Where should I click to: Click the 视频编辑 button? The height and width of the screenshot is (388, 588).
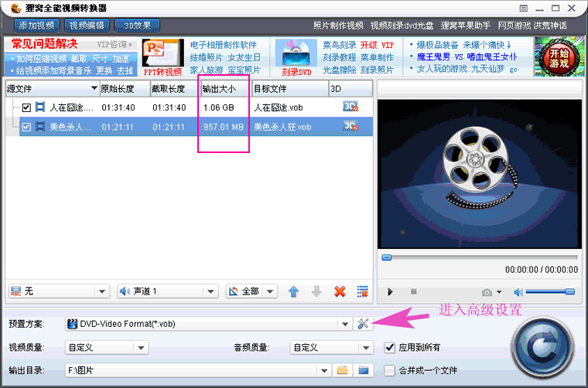(87, 26)
